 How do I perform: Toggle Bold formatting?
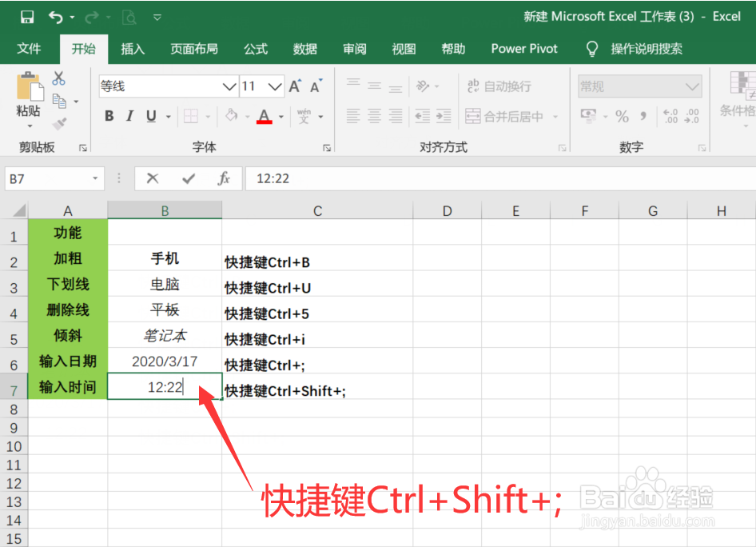click(x=109, y=116)
